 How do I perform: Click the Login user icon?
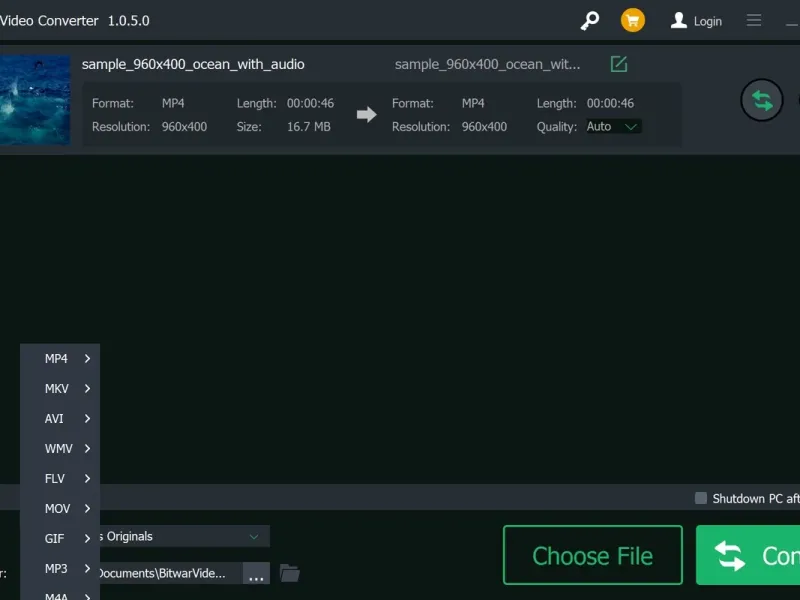click(679, 20)
